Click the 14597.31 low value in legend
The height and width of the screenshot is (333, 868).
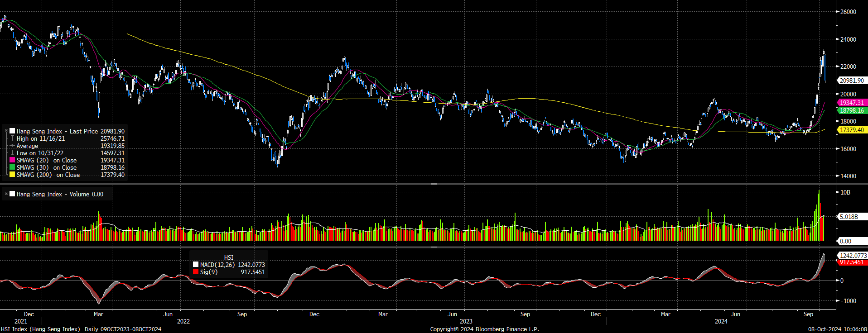112,153
